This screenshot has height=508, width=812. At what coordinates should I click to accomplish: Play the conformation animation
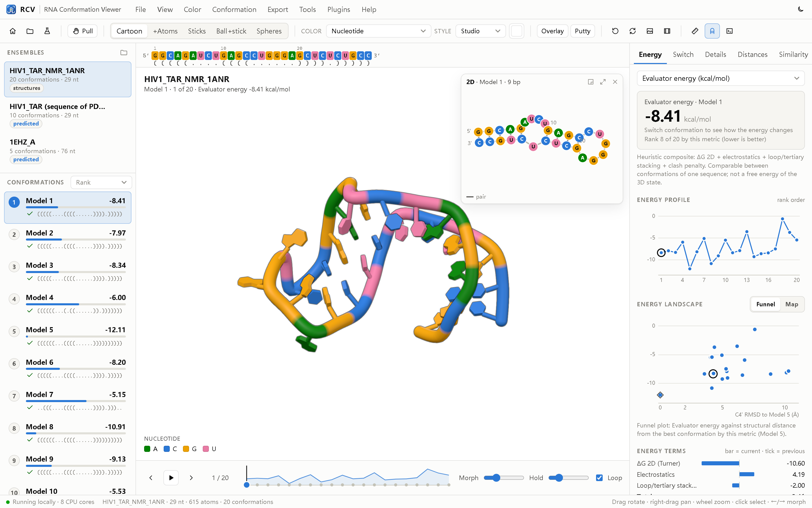pyautogui.click(x=171, y=478)
